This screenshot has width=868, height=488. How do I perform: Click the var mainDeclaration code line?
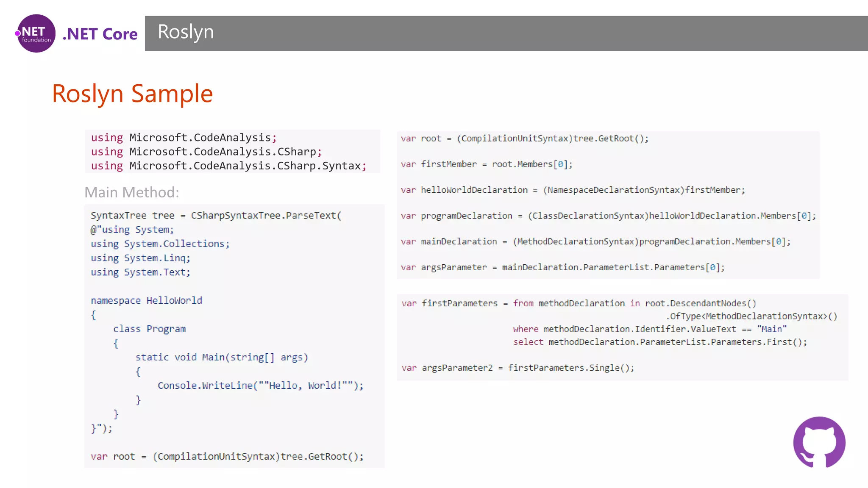click(x=595, y=241)
